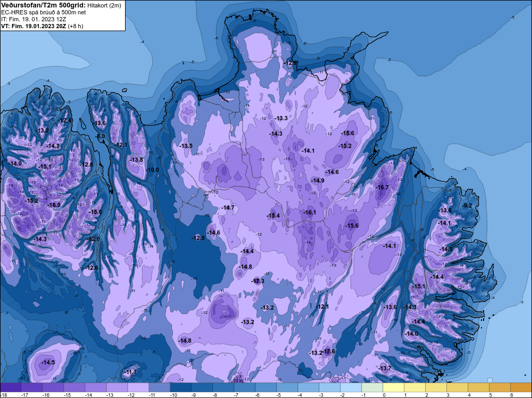Click the -14.2 temperature label
The height and width of the screenshot is (398, 532).
tap(446, 249)
